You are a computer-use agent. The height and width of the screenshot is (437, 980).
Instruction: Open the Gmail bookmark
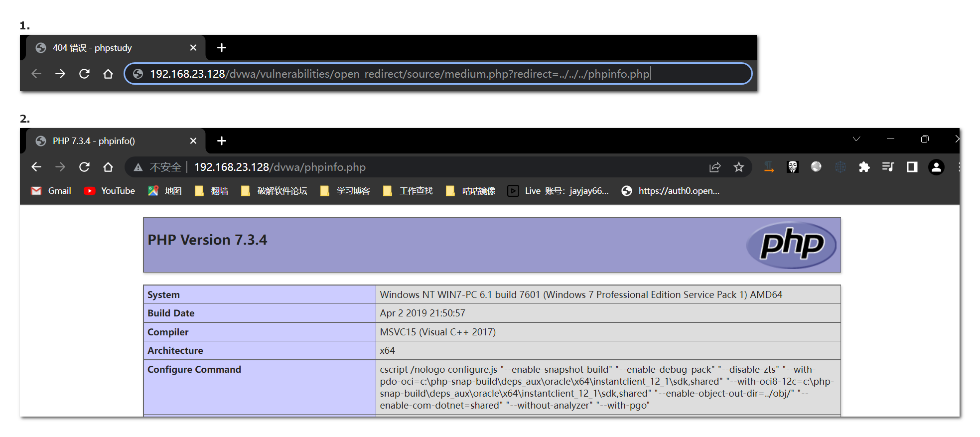click(x=51, y=191)
